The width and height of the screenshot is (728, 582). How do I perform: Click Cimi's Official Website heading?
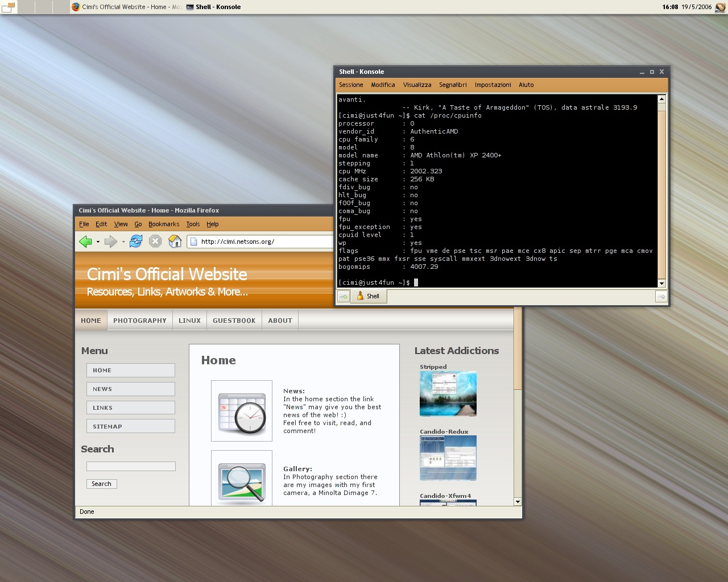pos(167,275)
